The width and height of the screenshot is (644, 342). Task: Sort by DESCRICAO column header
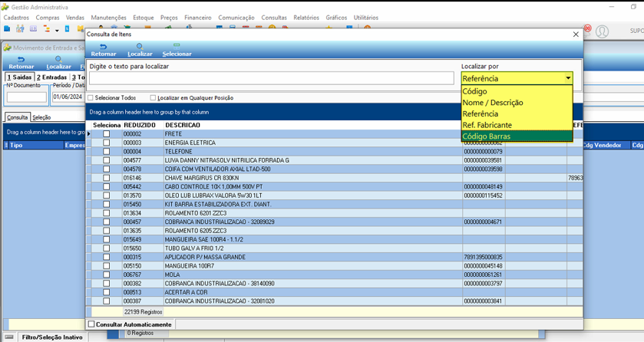coord(313,125)
